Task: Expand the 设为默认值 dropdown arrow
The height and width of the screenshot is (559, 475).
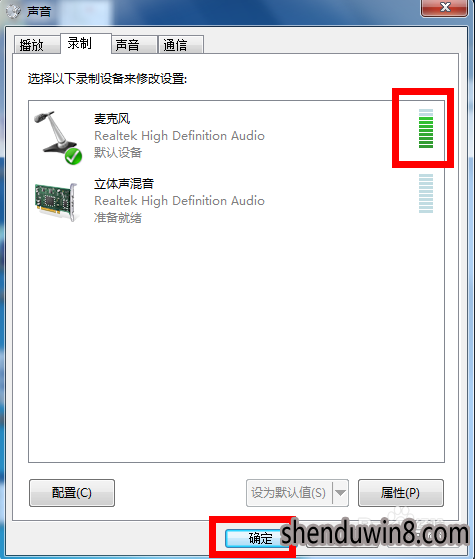Action: (341, 493)
